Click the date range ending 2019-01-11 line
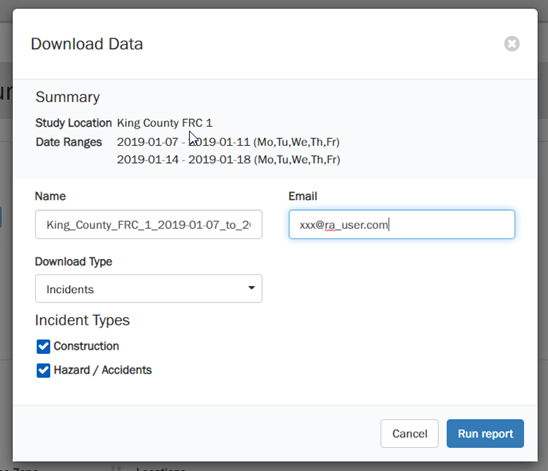 [x=228, y=142]
